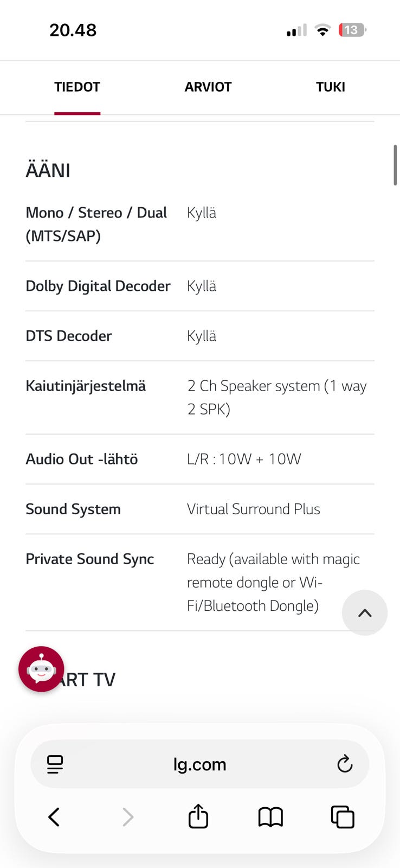Image resolution: width=400 pixels, height=868 pixels.
Task: Reload the lg.com page
Action: click(345, 764)
